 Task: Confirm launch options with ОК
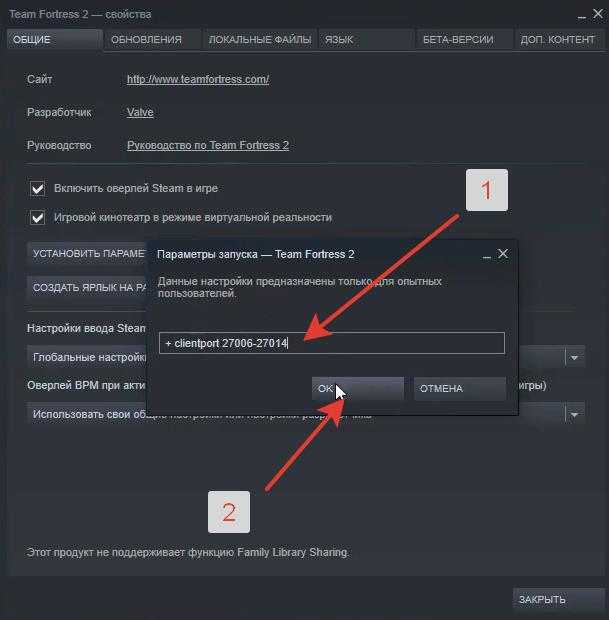(x=358, y=388)
